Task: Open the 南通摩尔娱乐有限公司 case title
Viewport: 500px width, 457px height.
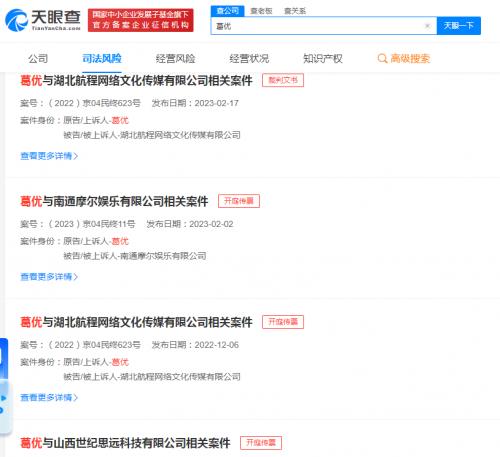Action: click(x=114, y=201)
